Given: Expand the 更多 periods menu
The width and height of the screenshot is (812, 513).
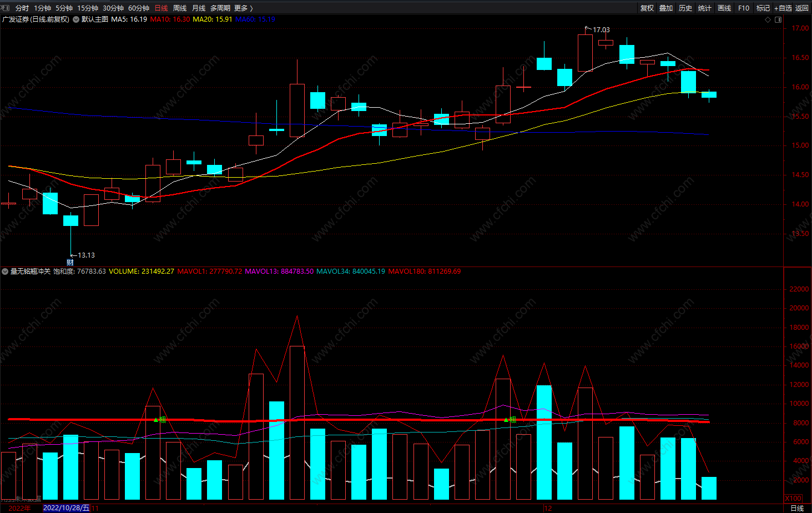Looking at the screenshot, I should 244,8.
